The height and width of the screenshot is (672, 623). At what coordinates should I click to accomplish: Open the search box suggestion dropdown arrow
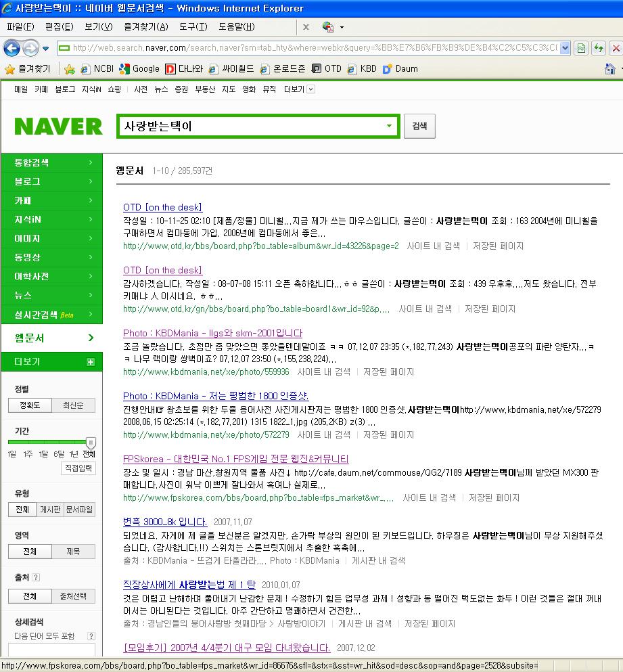point(389,126)
